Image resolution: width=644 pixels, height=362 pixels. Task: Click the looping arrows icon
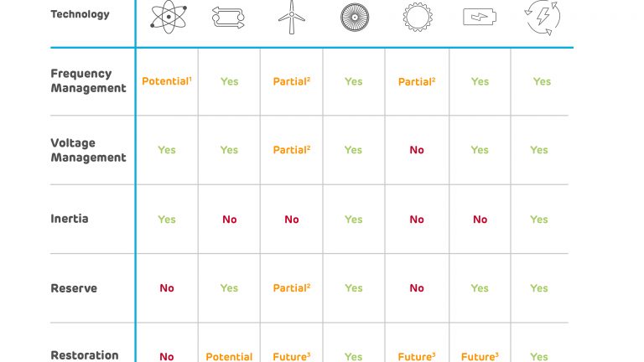[228, 17]
